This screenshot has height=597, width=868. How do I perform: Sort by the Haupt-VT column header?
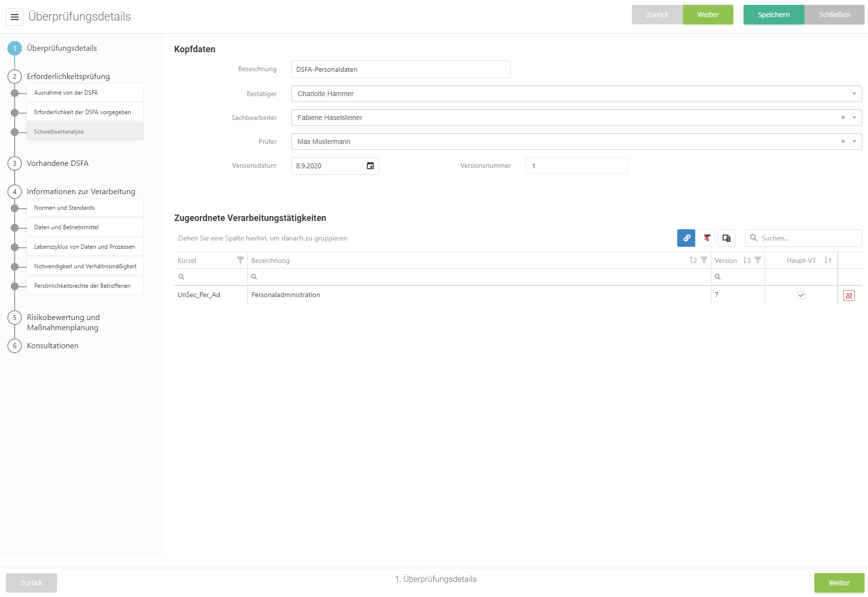801,260
